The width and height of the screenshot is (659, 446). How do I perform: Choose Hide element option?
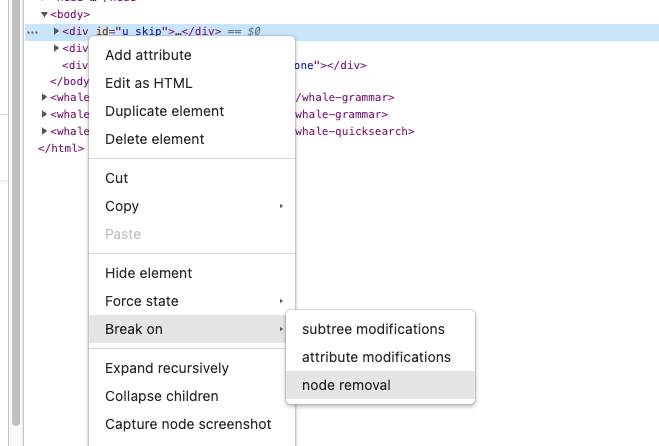coord(148,273)
